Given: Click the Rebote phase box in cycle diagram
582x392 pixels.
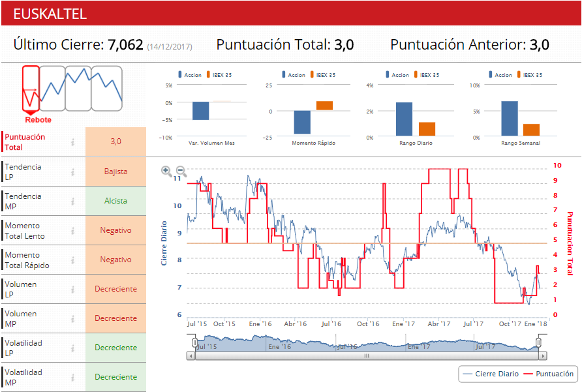Looking at the screenshot, I should (31, 88).
